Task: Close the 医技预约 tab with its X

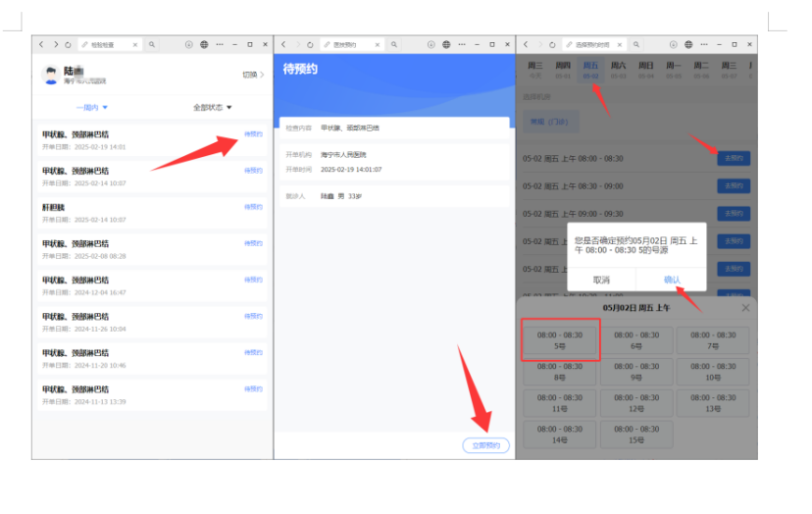Action: 378,45
